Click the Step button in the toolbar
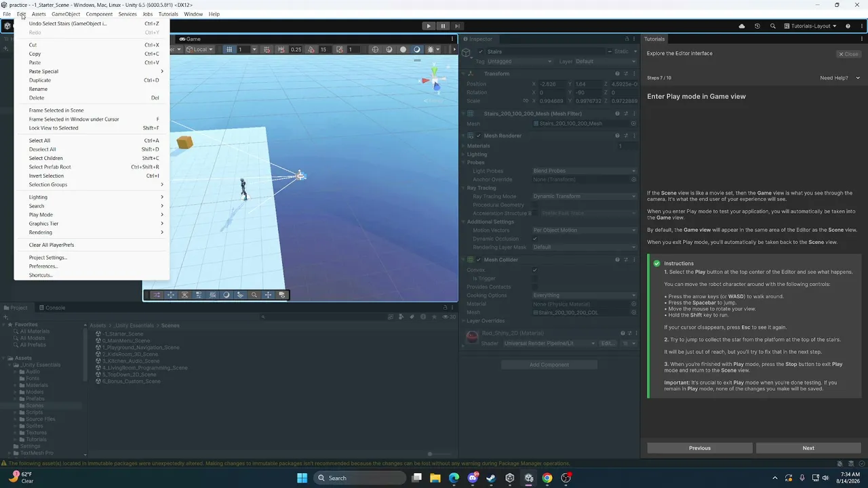This screenshot has width=868, height=488. [458, 26]
